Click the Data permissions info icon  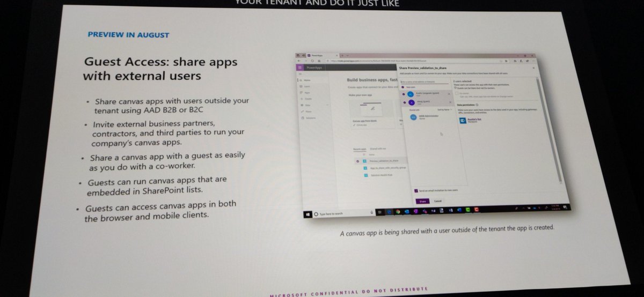tap(477, 105)
